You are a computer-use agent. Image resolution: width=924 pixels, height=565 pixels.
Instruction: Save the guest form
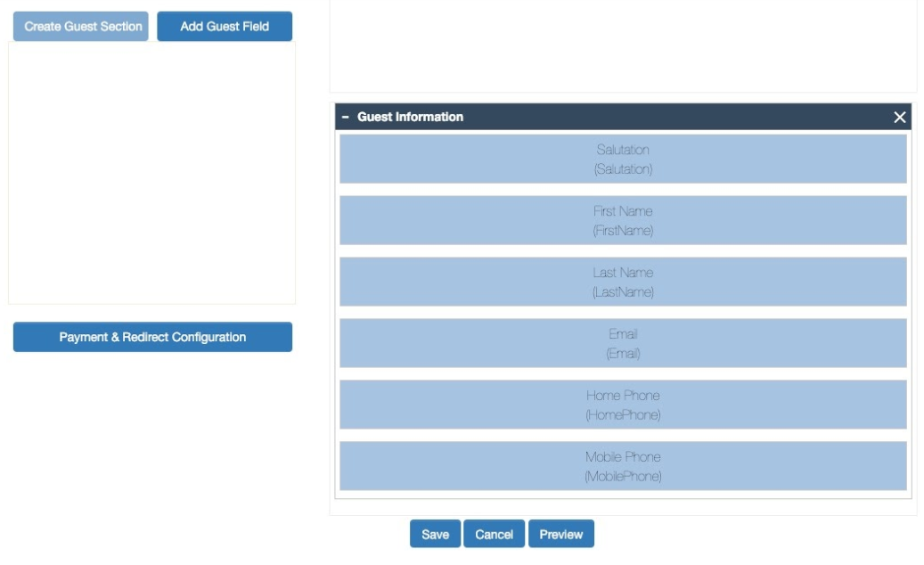(435, 534)
